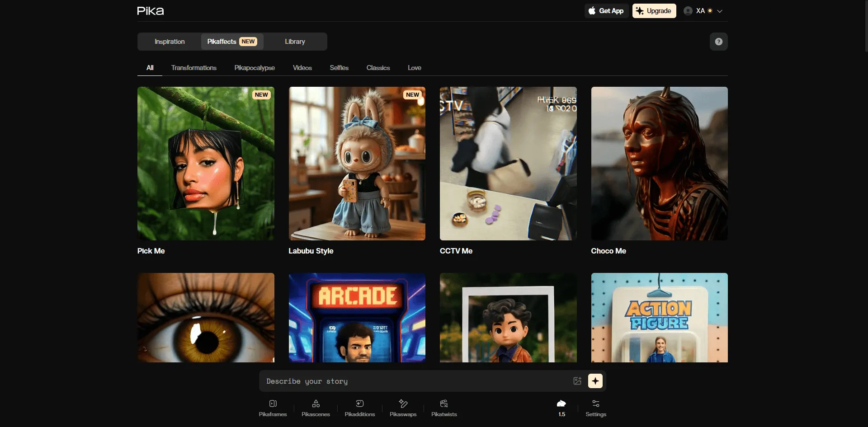This screenshot has width=868, height=427.
Task: Select the Labubu Style effect thumbnail
Action: [x=357, y=164]
